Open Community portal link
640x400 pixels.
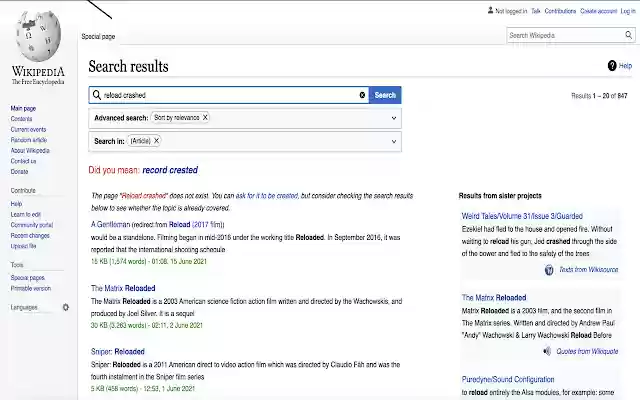(32, 225)
